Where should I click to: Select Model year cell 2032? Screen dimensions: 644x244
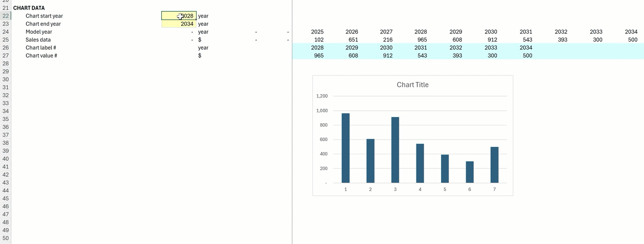[x=561, y=32]
